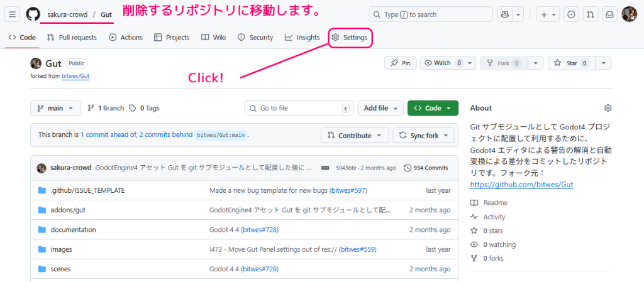This screenshot has width=644, height=282.
Task: Open pull requests icon in header
Action: [590, 14]
